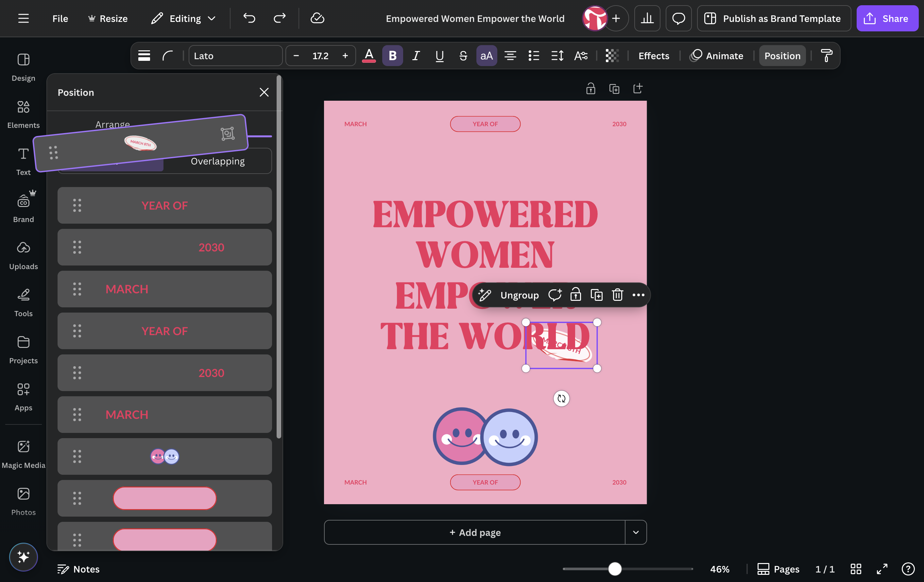The width and height of the screenshot is (924, 582).
Task: Click Publish as Brand Template
Action: (x=774, y=18)
